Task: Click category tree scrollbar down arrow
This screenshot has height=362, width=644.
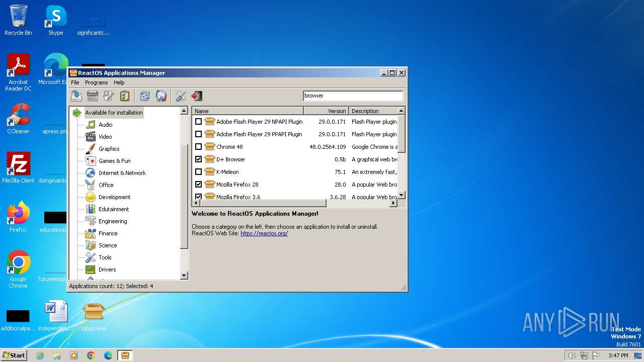Action: point(184,276)
